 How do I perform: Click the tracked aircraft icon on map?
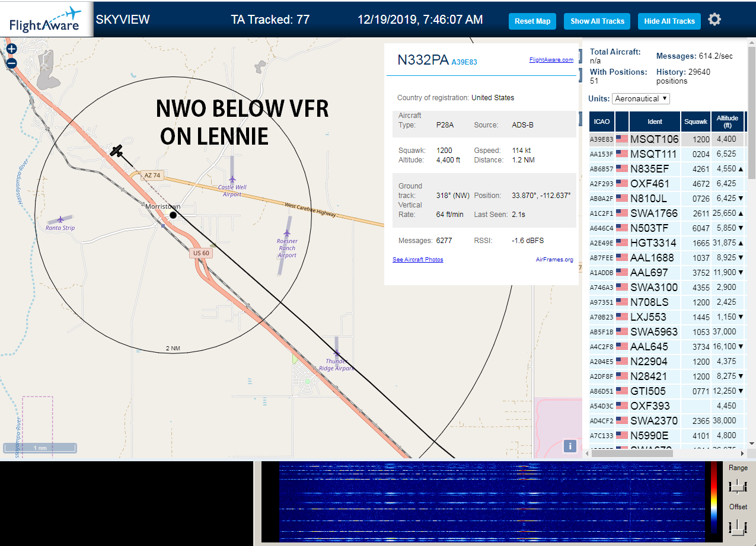[117, 151]
